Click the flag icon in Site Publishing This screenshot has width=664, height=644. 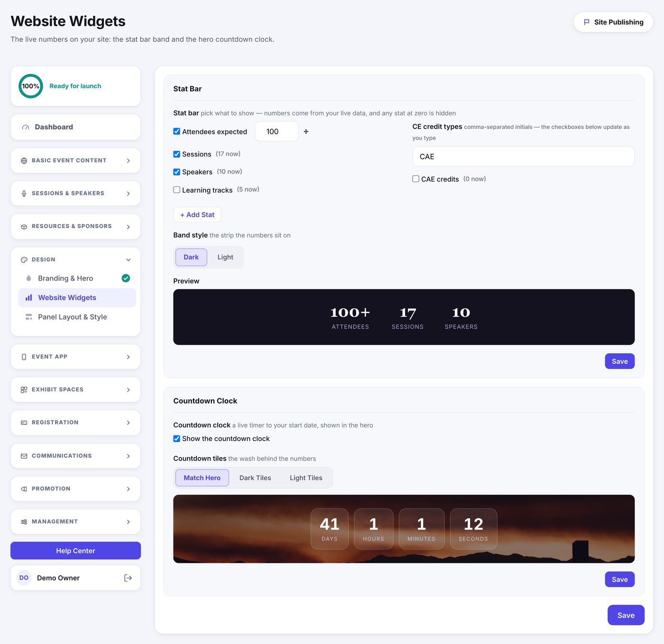point(586,22)
